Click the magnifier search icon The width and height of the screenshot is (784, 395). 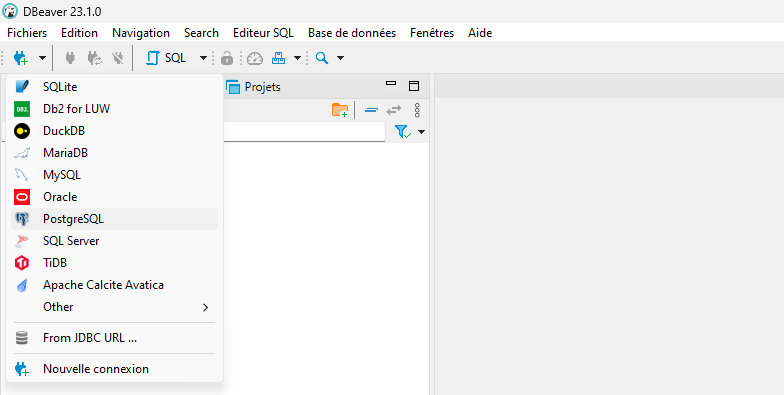tap(322, 58)
